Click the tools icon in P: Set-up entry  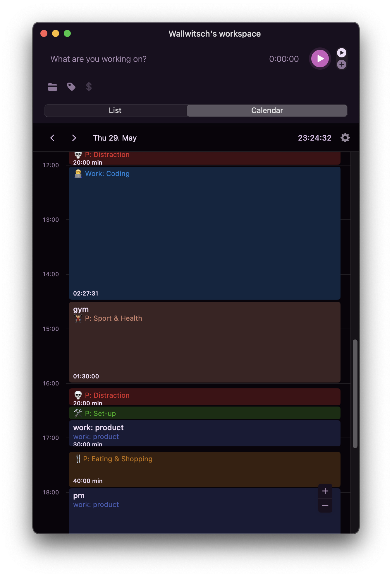click(x=78, y=413)
